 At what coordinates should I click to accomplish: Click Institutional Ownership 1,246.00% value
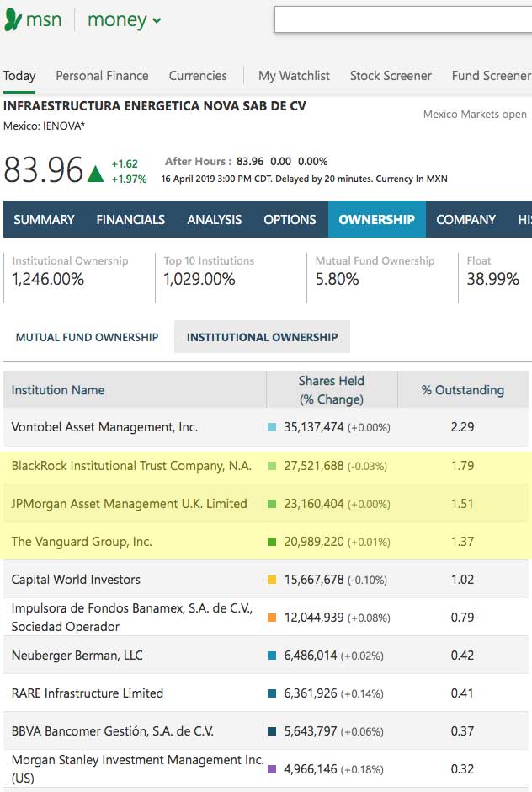click(x=48, y=279)
